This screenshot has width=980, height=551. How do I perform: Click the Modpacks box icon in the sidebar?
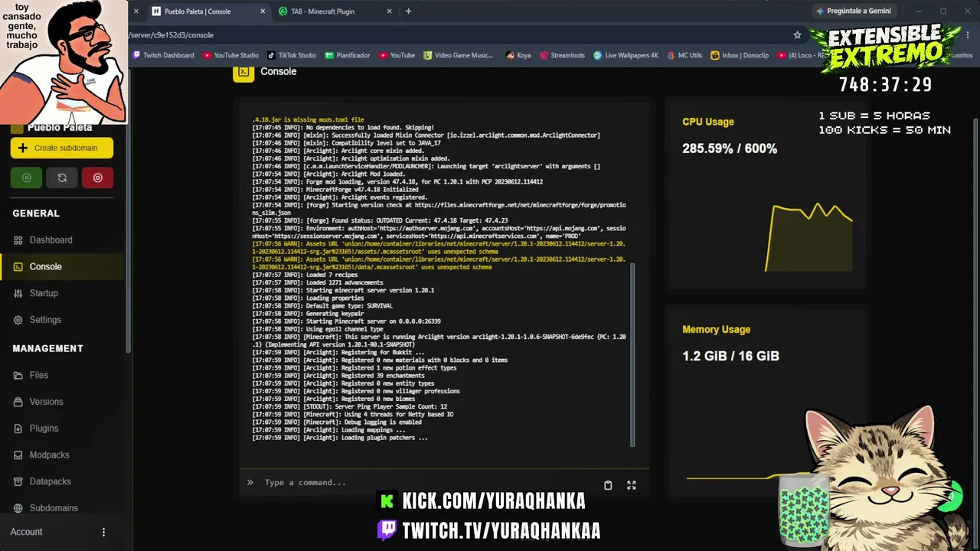(x=18, y=455)
